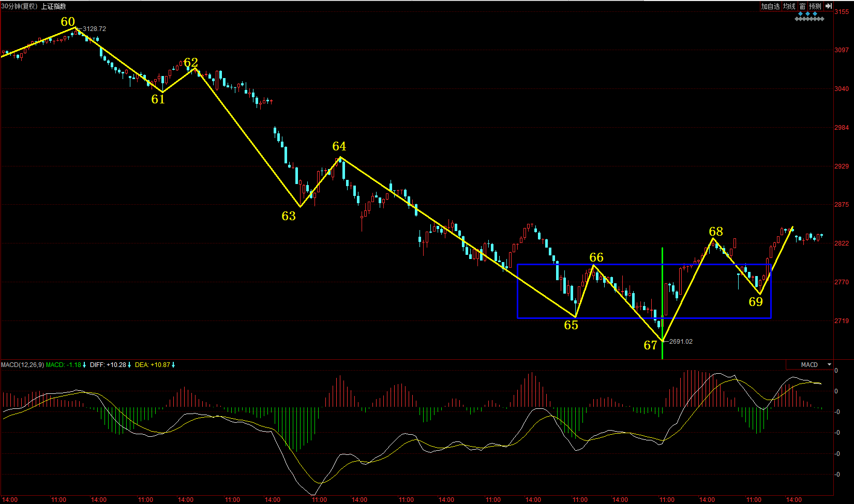The width and height of the screenshot is (854, 504).
Task: Click the 上证指数 index title
Action: tap(54, 6)
